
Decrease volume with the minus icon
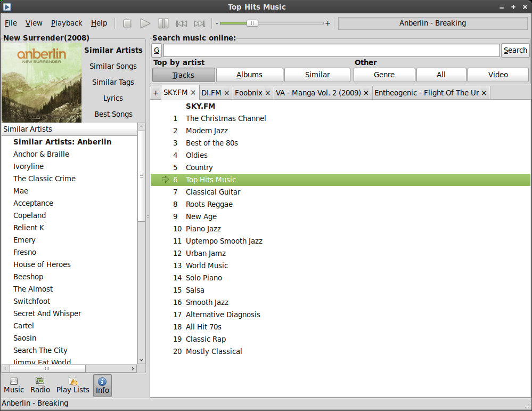point(217,23)
